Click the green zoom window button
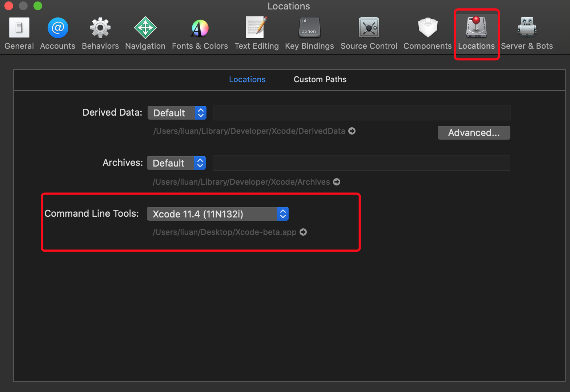 38,6
